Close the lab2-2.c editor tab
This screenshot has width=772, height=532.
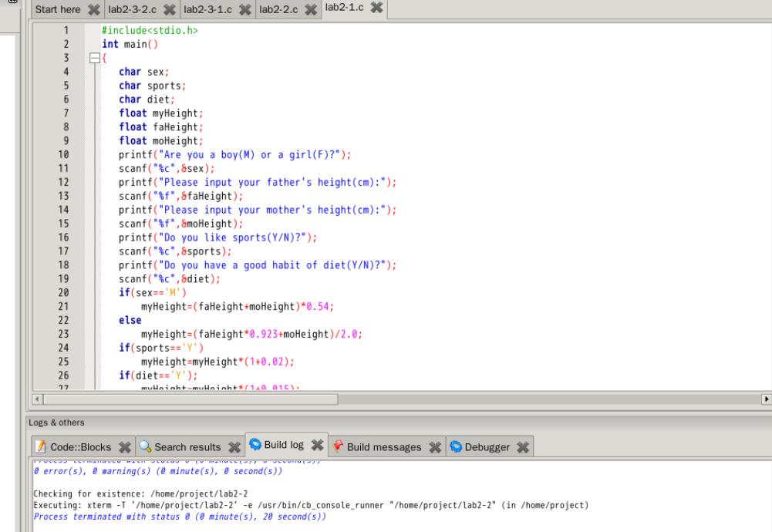[x=311, y=9]
